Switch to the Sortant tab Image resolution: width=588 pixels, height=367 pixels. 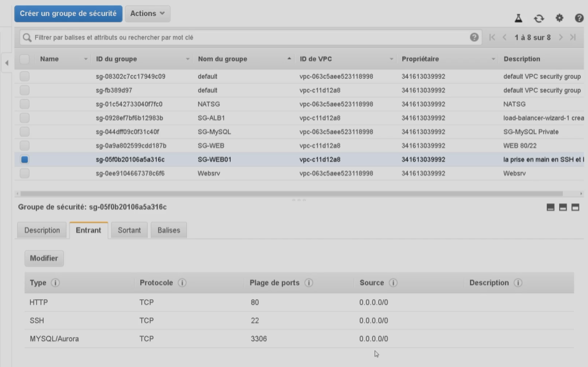(x=129, y=230)
